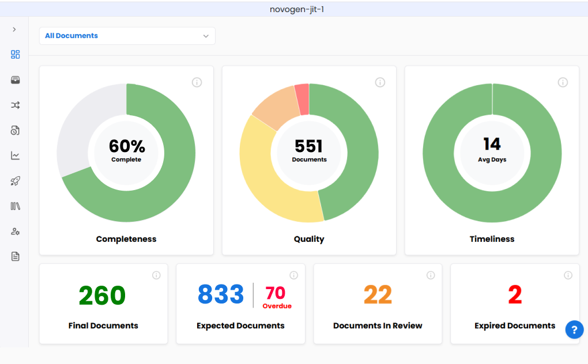Screen dimensions: 588x364
Task: Click the 70 Overdue count
Action: tap(275, 293)
